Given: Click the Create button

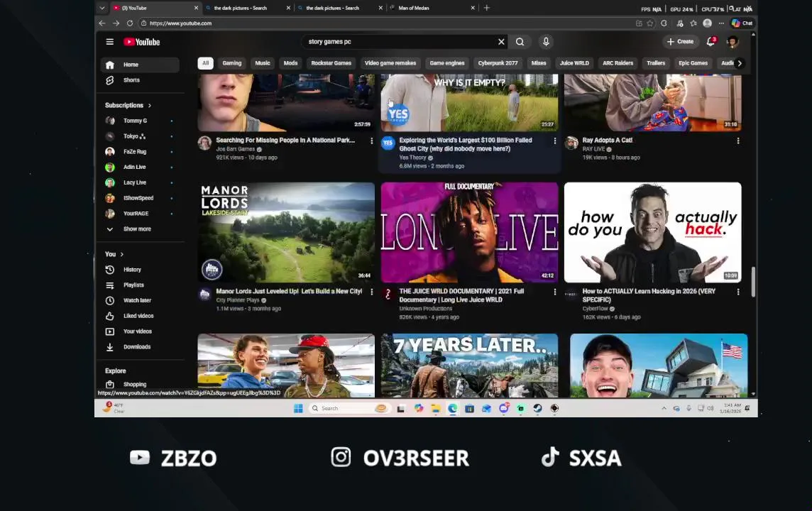Looking at the screenshot, I should (680, 42).
